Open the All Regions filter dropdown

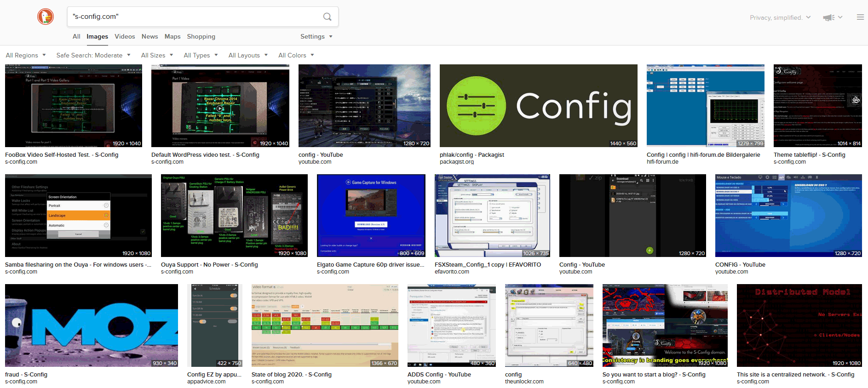pos(26,55)
